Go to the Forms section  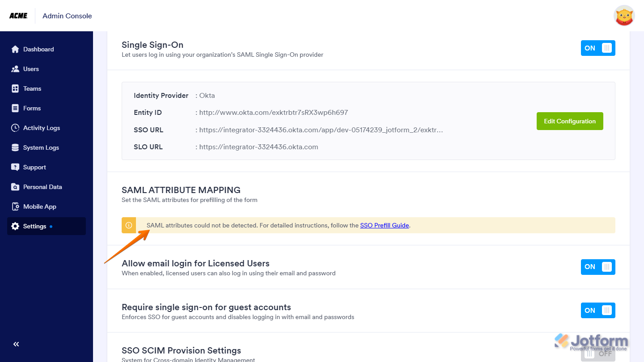(x=16, y=108)
